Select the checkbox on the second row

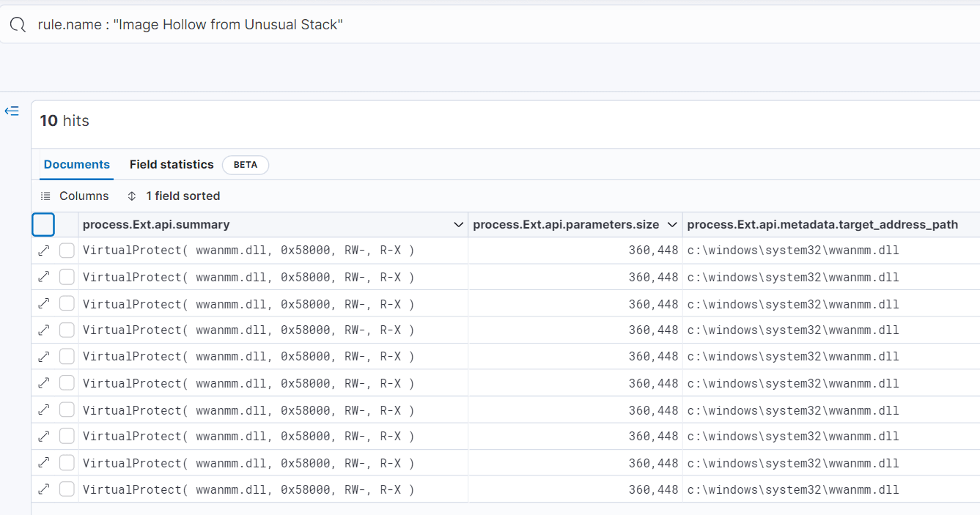[67, 277]
